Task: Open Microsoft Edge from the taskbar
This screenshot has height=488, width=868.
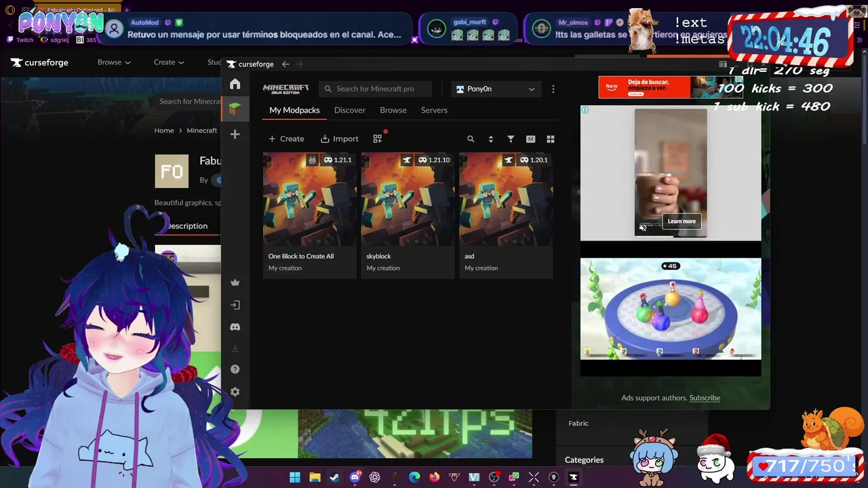Action: (x=414, y=477)
